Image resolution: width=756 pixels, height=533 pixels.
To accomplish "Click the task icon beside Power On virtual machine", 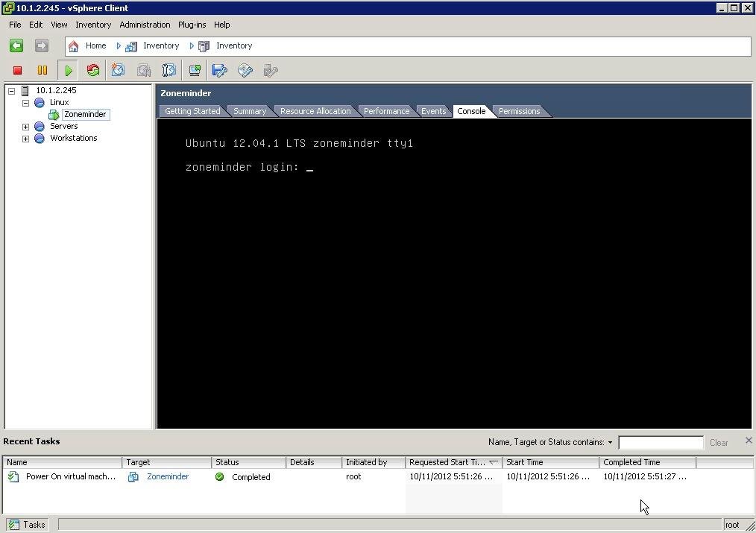I will click(x=13, y=476).
